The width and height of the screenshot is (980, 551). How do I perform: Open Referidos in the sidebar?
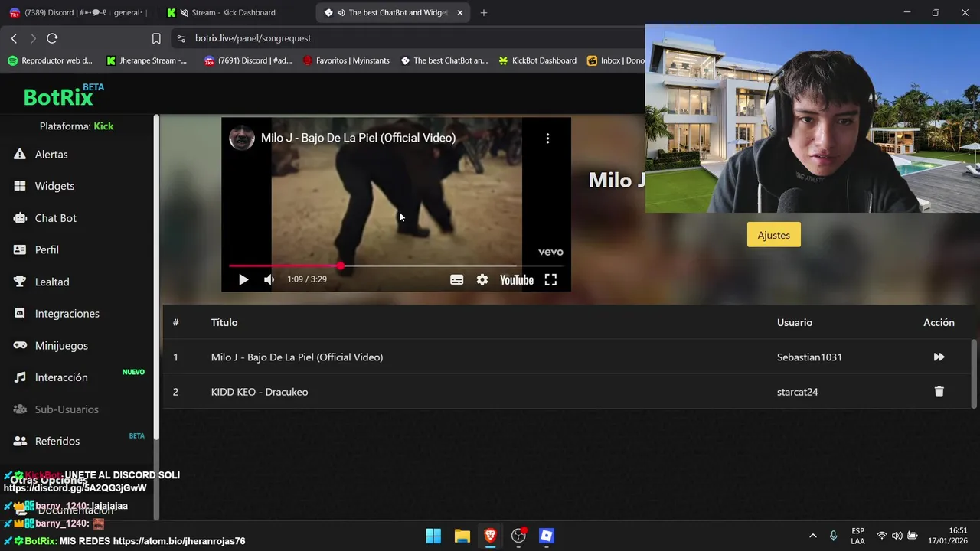[x=57, y=441]
